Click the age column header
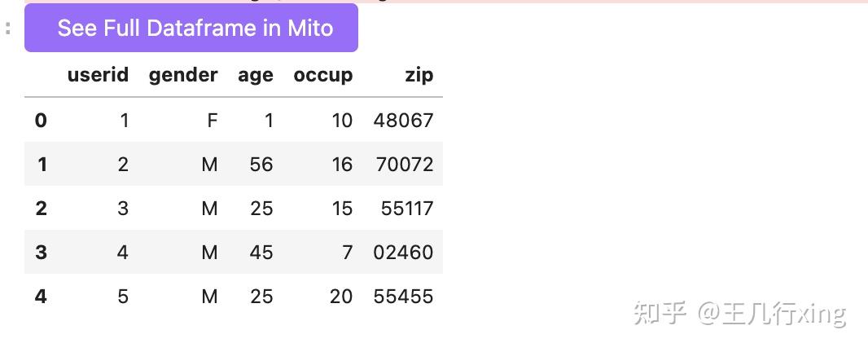Screen dimensions: 868x352 click(255, 76)
